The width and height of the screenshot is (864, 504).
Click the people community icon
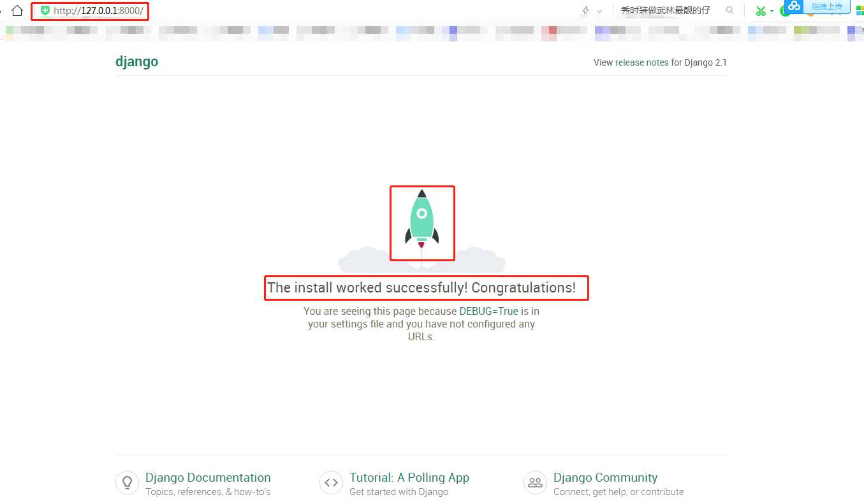[x=535, y=482]
